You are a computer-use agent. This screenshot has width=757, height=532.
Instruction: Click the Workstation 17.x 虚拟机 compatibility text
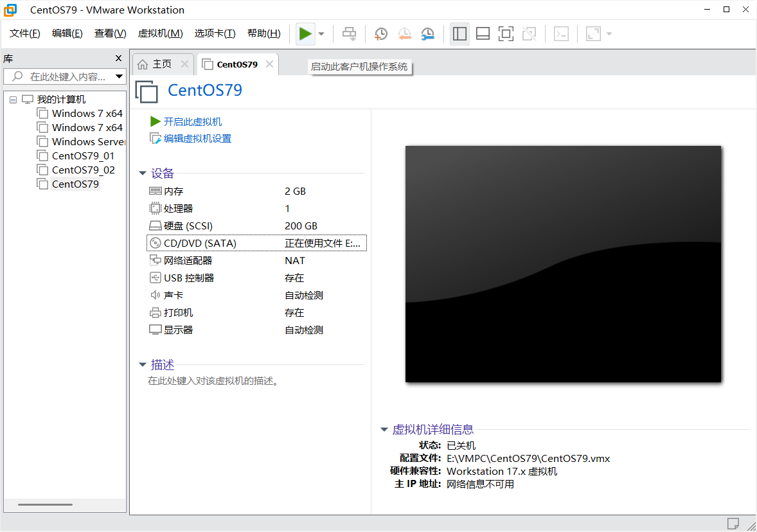coord(502,471)
